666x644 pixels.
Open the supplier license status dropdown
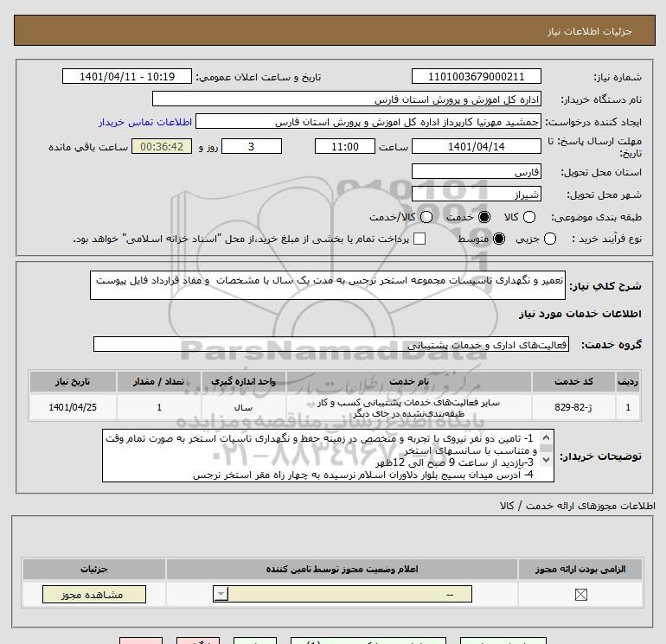coord(343,595)
